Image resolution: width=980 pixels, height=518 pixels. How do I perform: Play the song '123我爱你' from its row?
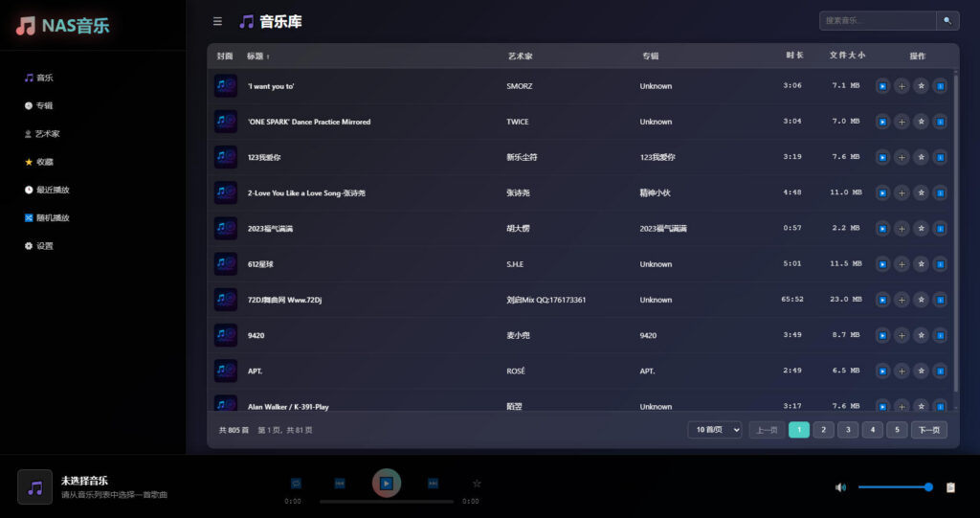(882, 157)
